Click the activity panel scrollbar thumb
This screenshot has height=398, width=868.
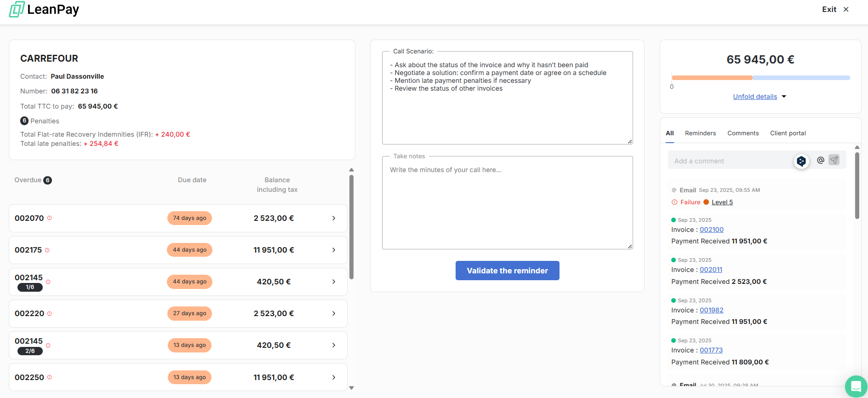[857, 185]
